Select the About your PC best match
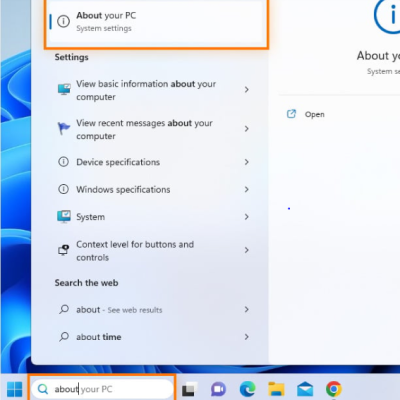This screenshot has height=400, width=400. coord(156,22)
